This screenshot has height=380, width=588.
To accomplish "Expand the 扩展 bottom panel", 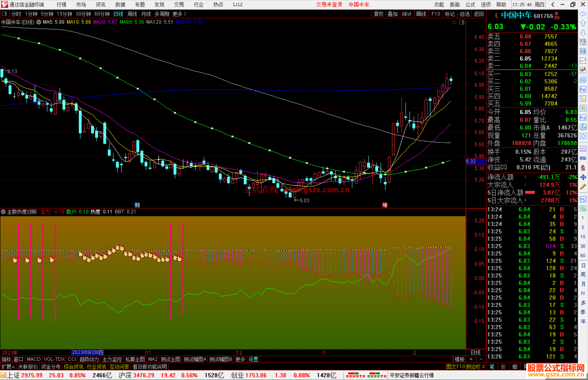I will 8,367.
